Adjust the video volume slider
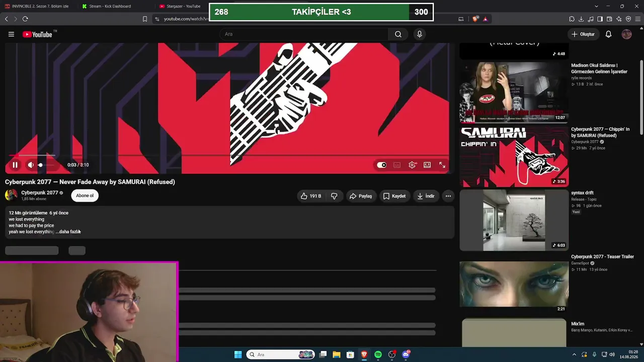This screenshot has width=644, height=362. click(x=47, y=165)
